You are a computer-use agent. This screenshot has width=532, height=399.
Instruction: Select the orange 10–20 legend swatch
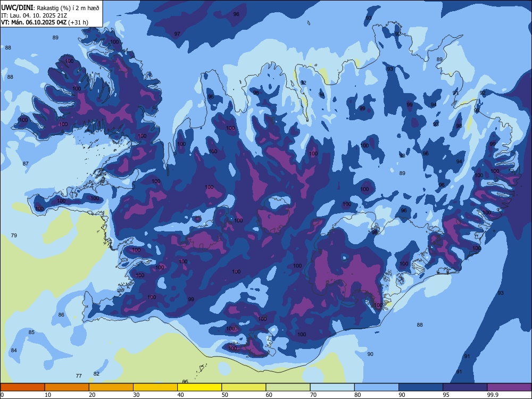pyautogui.click(x=67, y=387)
